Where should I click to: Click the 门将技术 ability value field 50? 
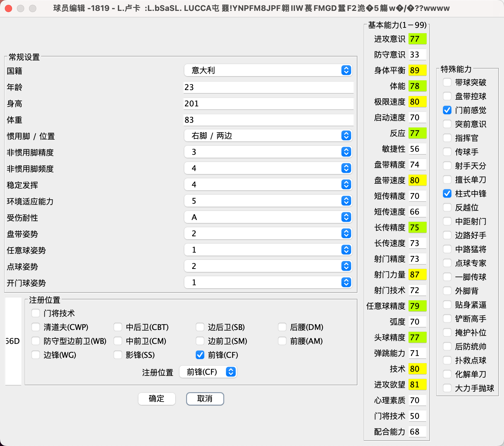417,416
